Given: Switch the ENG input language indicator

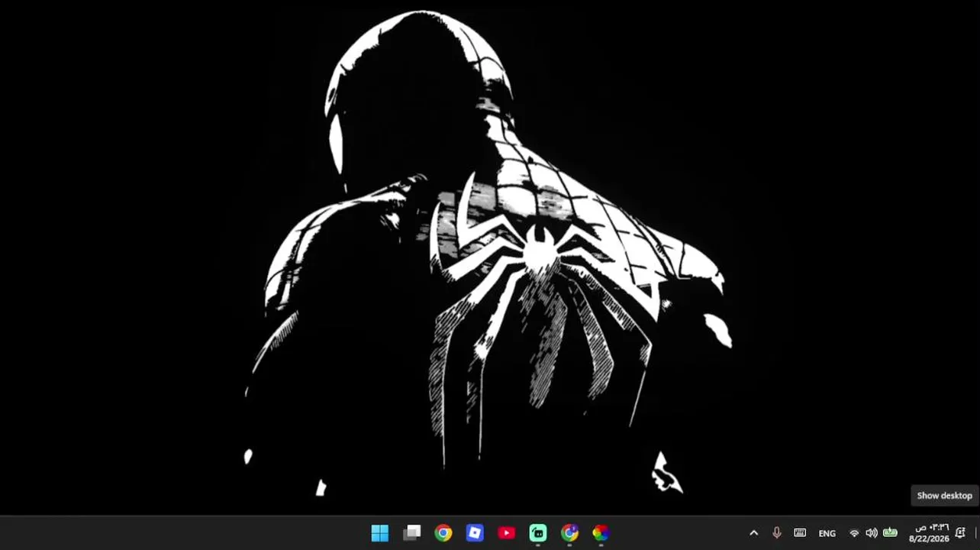Looking at the screenshot, I should tap(827, 533).
